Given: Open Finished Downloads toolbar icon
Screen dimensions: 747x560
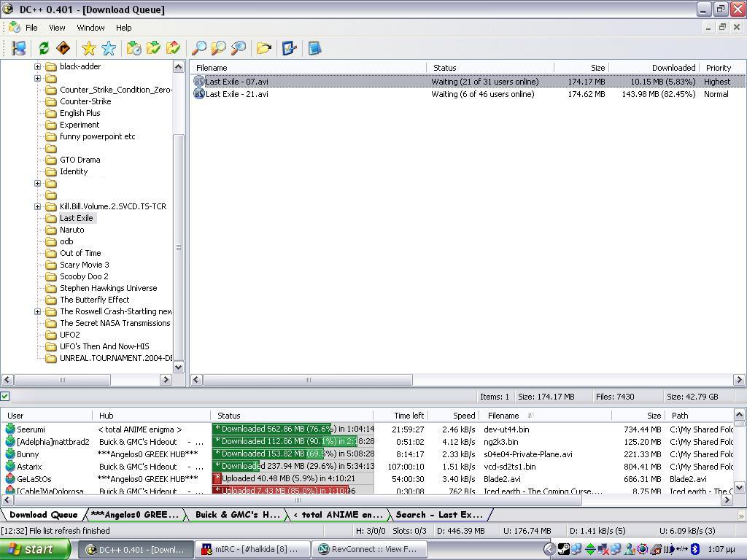Looking at the screenshot, I should 153,48.
